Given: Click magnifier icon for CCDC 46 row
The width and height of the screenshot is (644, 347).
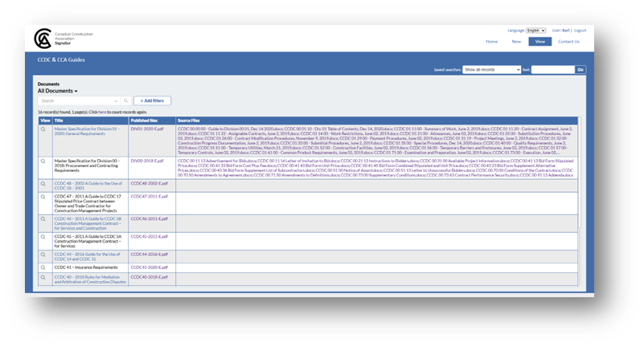Looking at the screenshot, I should coord(45,218).
